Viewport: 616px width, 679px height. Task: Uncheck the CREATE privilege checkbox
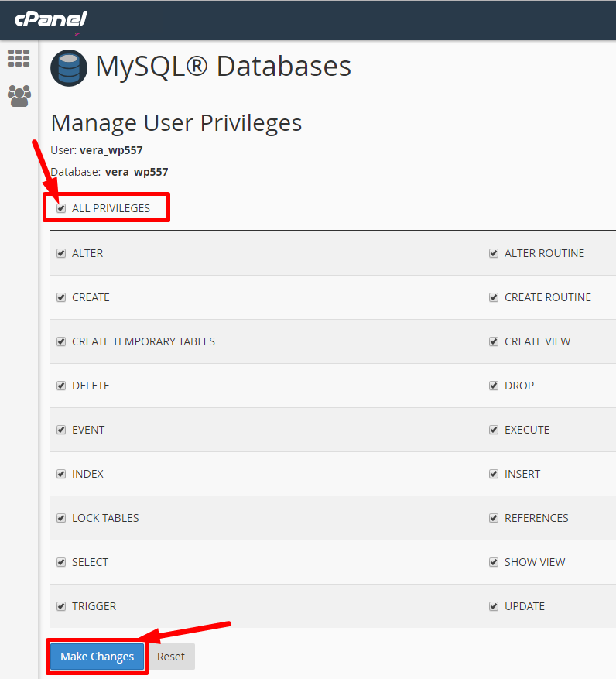tap(61, 297)
